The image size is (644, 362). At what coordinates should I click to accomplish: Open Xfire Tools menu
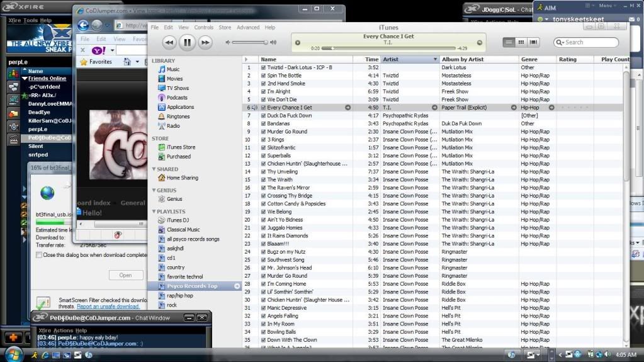[x=30, y=20]
